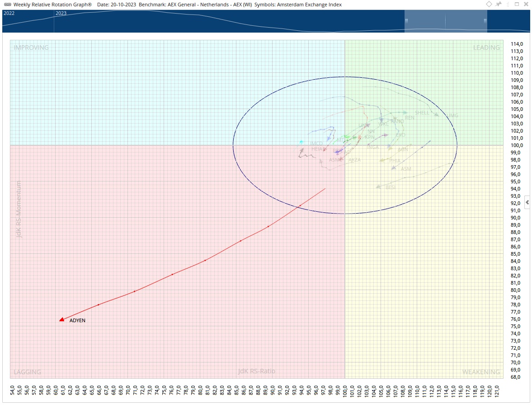
Task: Select the SHELL label in the Leading quadrant
Action: click(x=421, y=113)
